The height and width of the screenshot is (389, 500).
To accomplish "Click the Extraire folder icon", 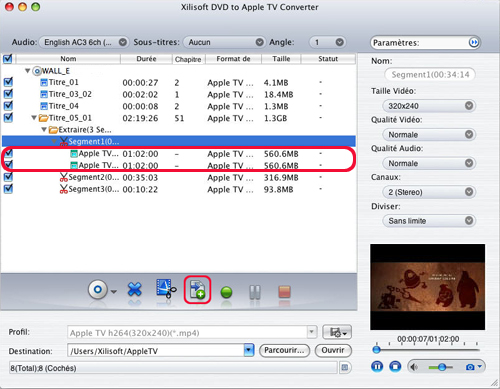I will pos(53,130).
